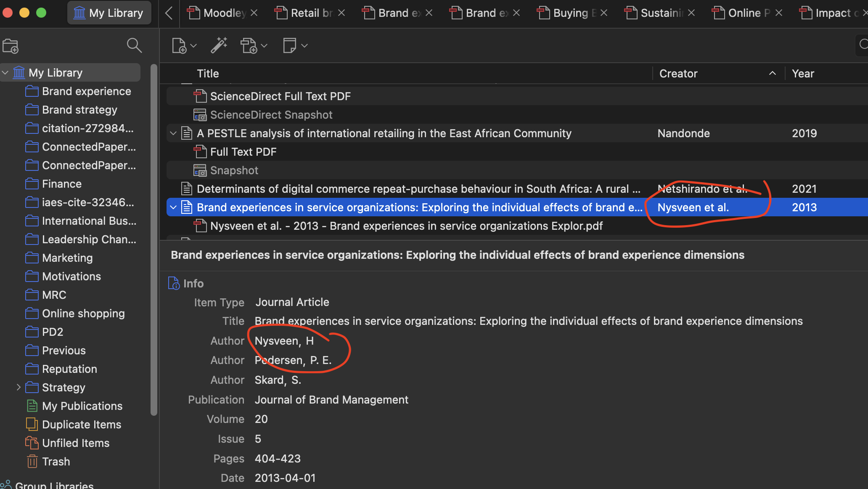This screenshot has height=489, width=868.
Task: Collapse the selected Brand experiences item
Action: click(173, 207)
